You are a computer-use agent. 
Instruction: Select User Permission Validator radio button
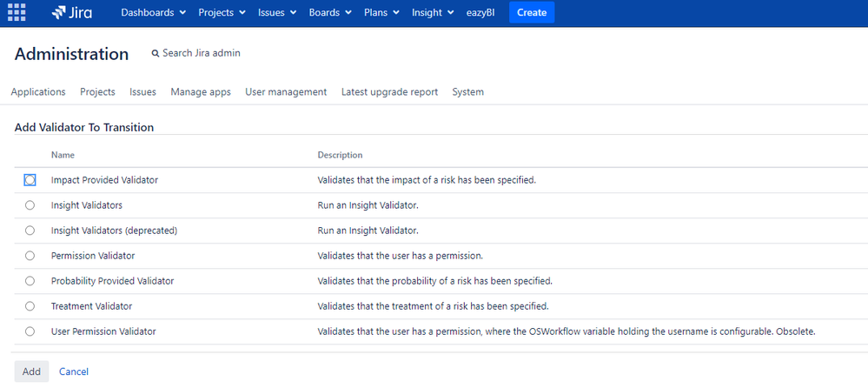[x=30, y=331]
